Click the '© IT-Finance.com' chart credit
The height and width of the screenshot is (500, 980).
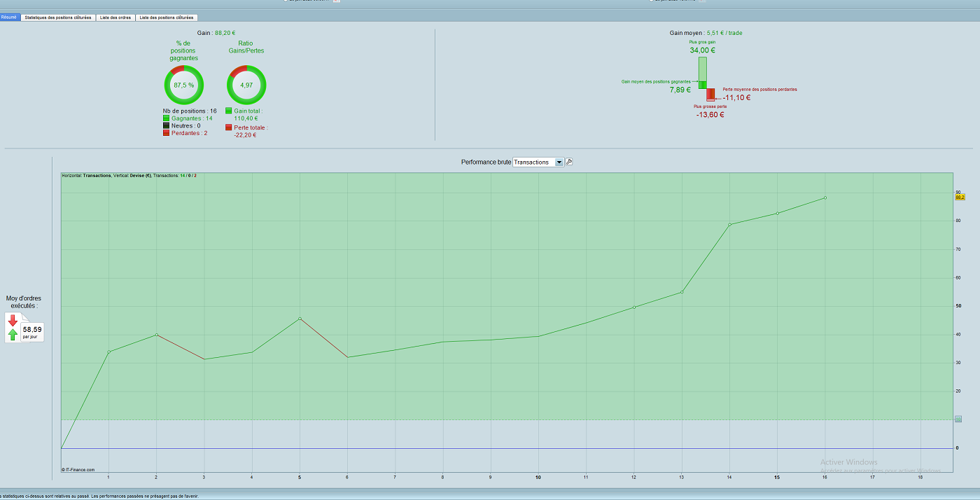pos(78,470)
